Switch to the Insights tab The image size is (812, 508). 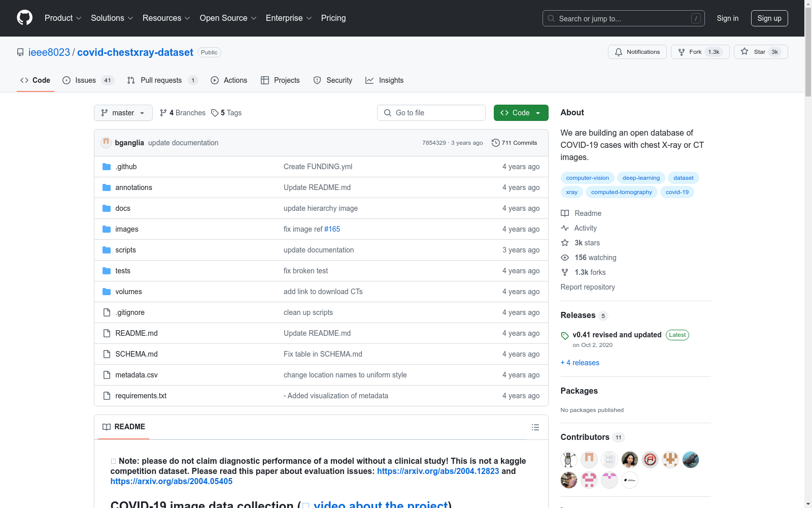coord(385,80)
